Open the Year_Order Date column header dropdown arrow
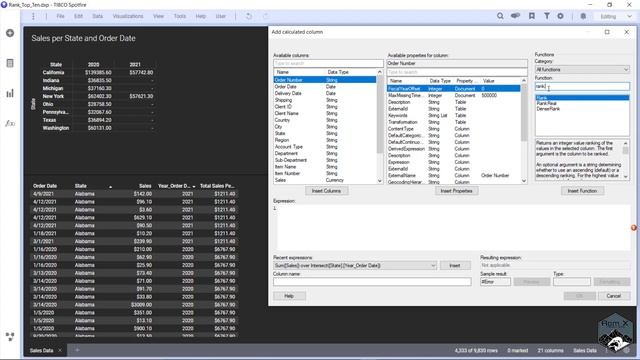Image resolution: width=640 pixels, height=360 pixels. pyautogui.click(x=194, y=187)
